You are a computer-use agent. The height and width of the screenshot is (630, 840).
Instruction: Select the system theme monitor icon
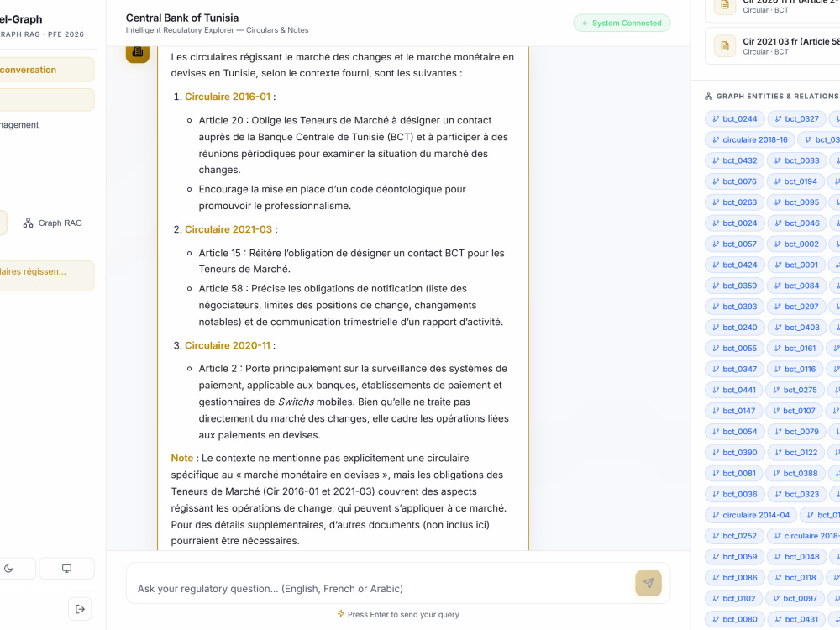(x=66, y=569)
